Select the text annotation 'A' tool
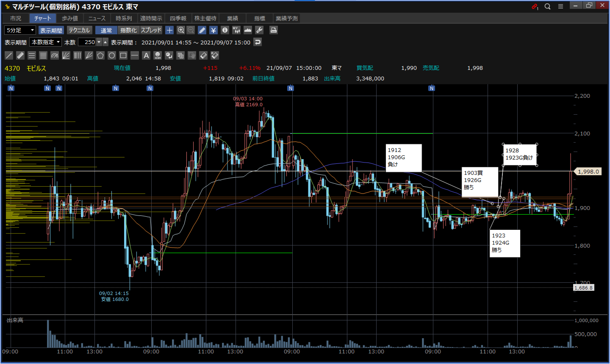 (x=146, y=55)
